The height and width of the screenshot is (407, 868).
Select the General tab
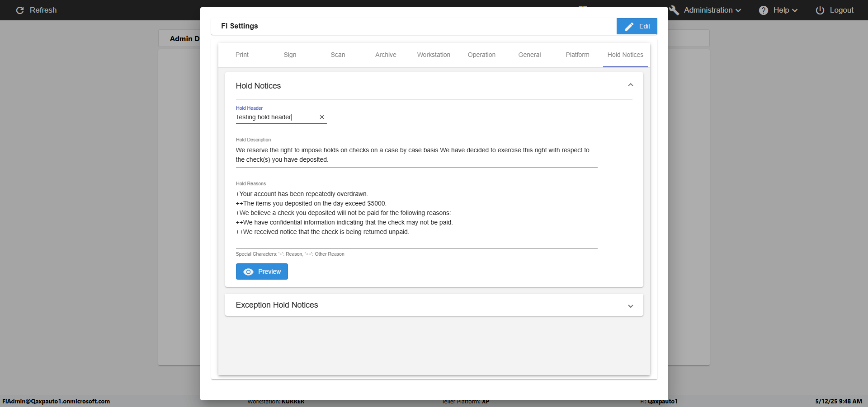pyautogui.click(x=529, y=55)
